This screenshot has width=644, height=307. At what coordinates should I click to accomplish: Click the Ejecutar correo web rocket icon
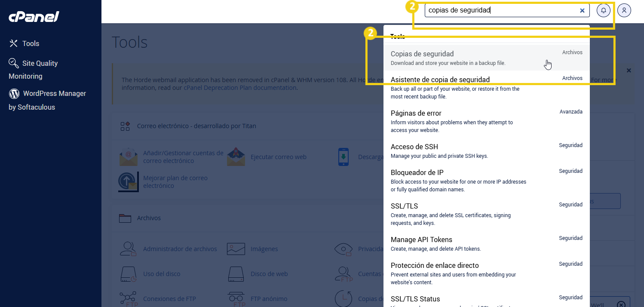pyautogui.click(x=236, y=157)
